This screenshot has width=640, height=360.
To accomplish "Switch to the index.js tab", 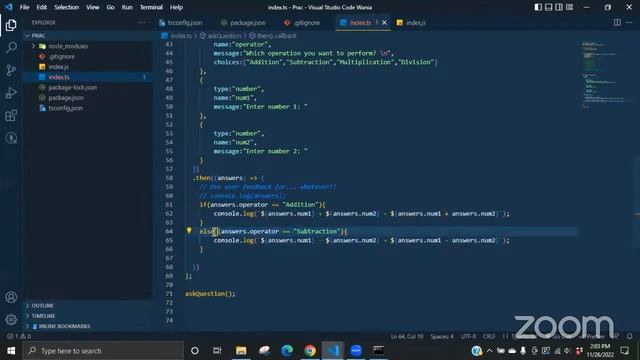I will [x=411, y=22].
